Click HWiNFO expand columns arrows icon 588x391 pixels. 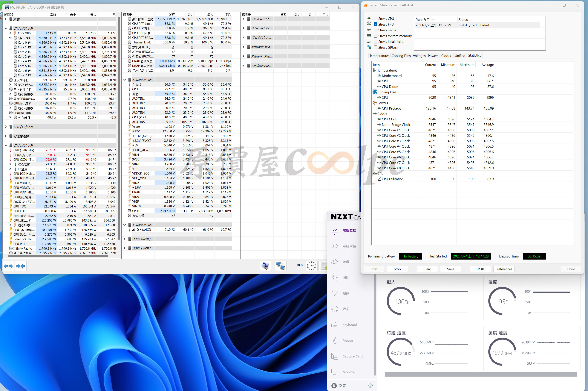[8, 266]
